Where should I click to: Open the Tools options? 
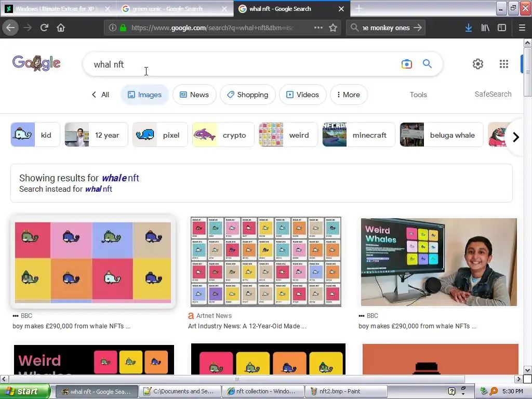tap(418, 95)
